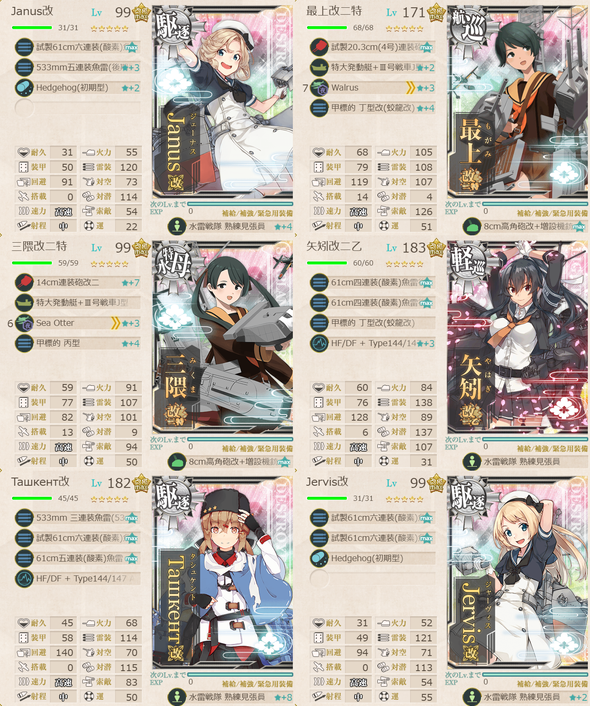Open the Janus改 ship card portrait
The width and height of the screenshot is (590, 706).
tap(222, 102)
